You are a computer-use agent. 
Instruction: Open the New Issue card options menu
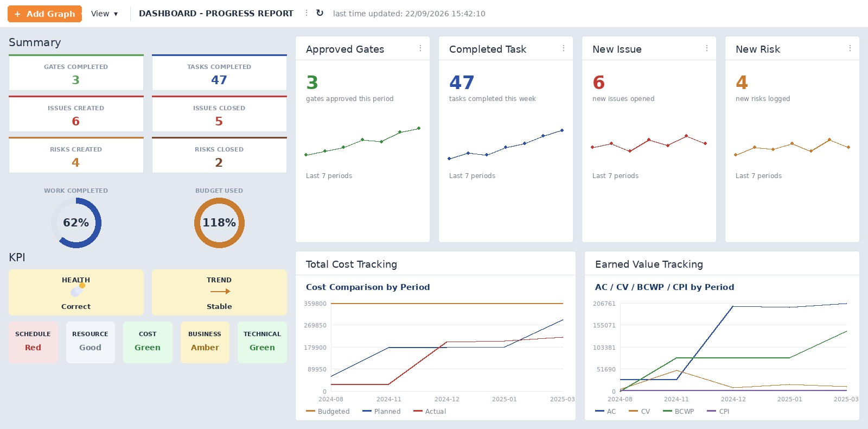coord(707,48)
